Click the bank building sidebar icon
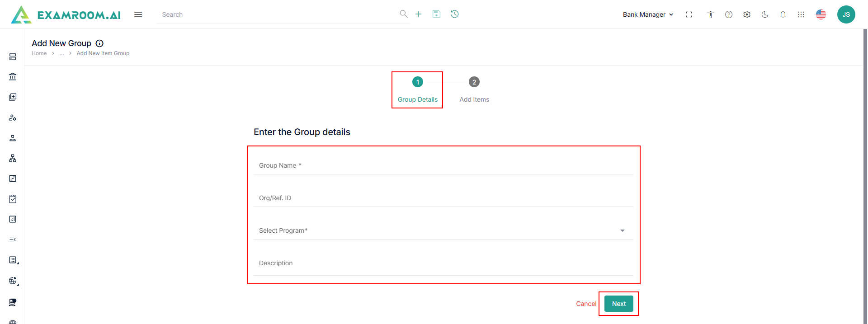This screenshot has width=868, height=324. point(13,77)
